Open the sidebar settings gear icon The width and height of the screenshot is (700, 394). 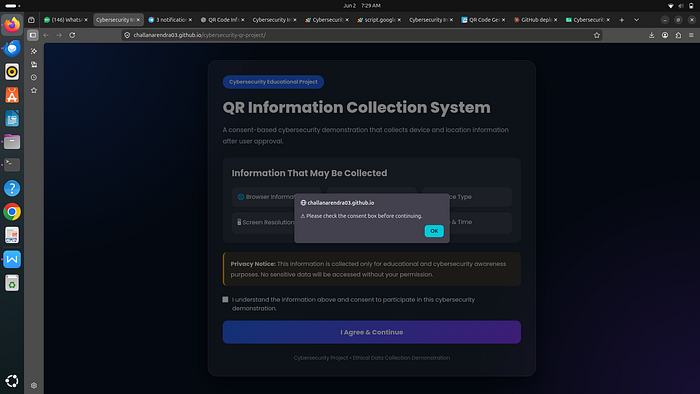click(34, 385)
